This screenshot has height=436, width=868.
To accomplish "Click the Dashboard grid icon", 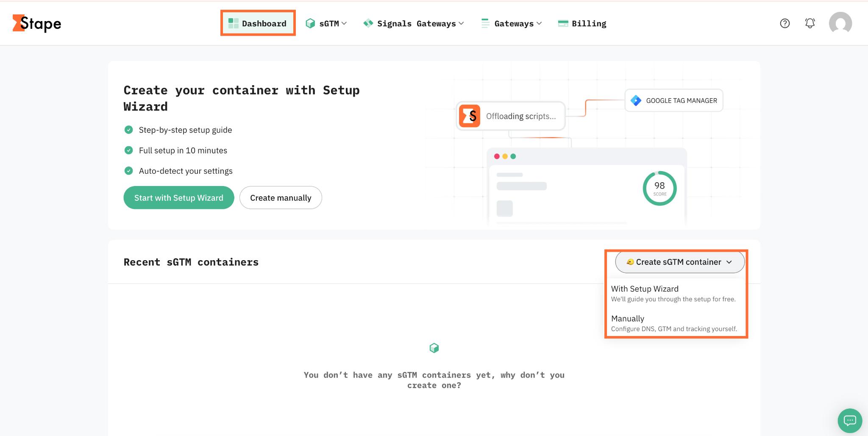I will 233,23.
